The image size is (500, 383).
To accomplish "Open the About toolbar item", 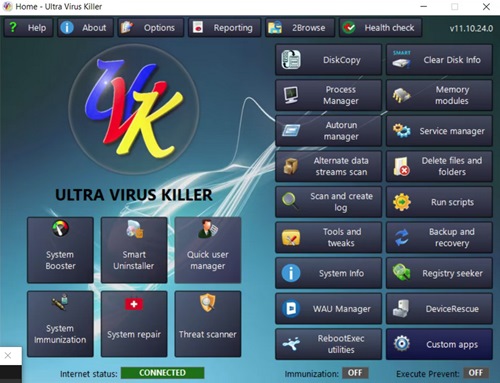I will coord(85,27).
